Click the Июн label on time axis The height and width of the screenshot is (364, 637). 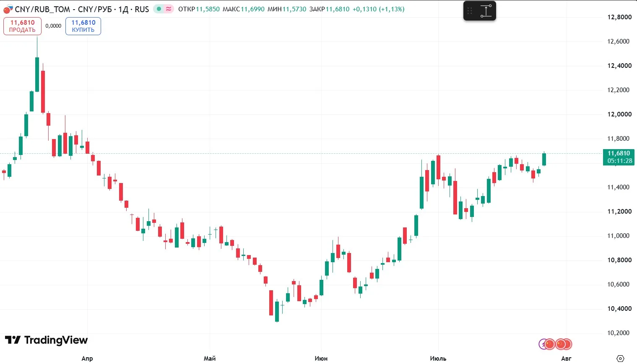[321, 359]
